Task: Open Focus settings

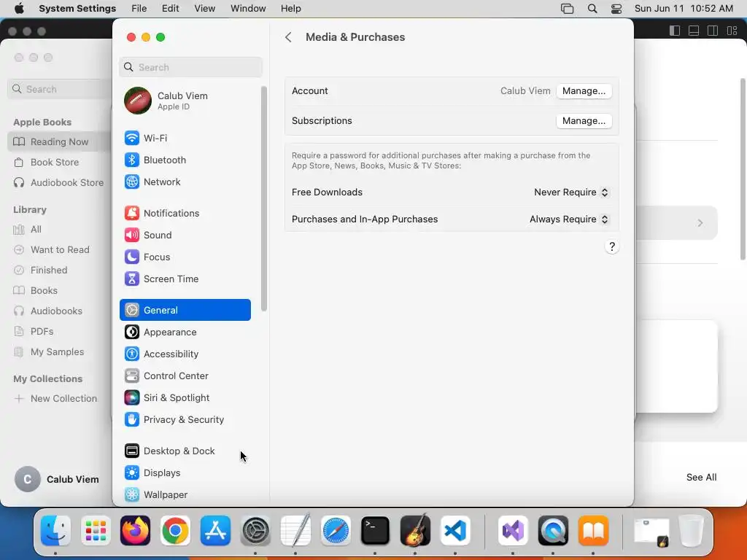Action: [185, 257]
